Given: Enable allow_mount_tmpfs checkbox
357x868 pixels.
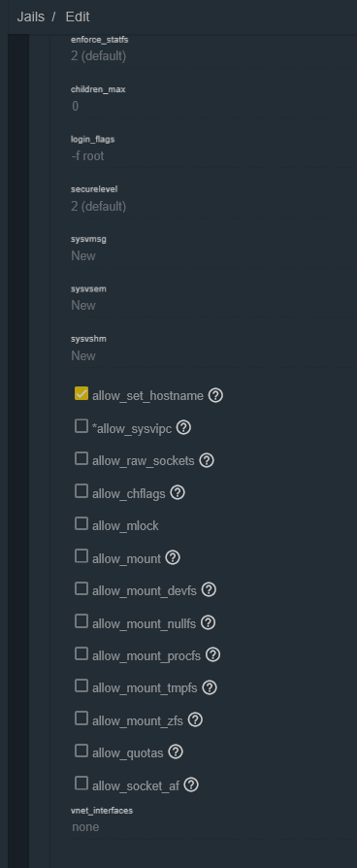Looking at the screenshot, I should pos(81,685).
